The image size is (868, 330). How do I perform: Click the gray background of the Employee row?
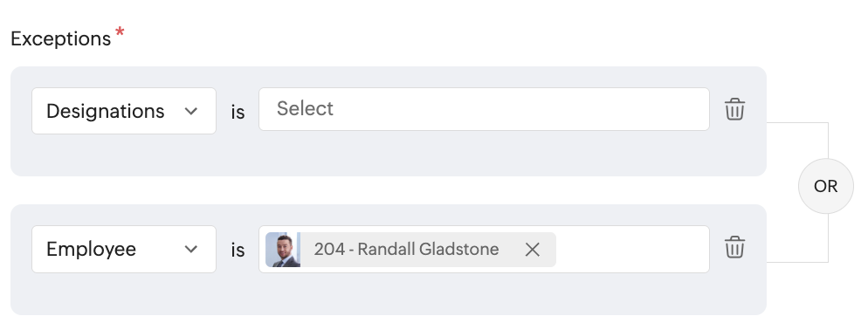coord(388,294)
